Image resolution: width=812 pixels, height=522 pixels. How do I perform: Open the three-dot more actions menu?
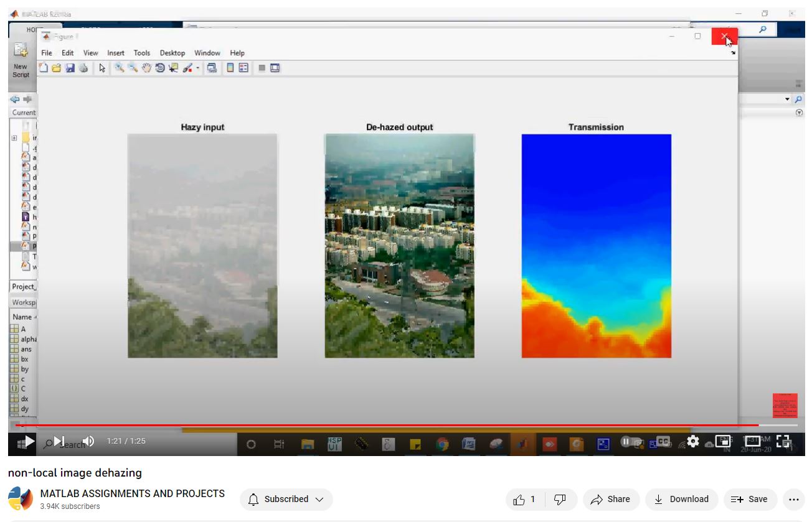[793, 499]
